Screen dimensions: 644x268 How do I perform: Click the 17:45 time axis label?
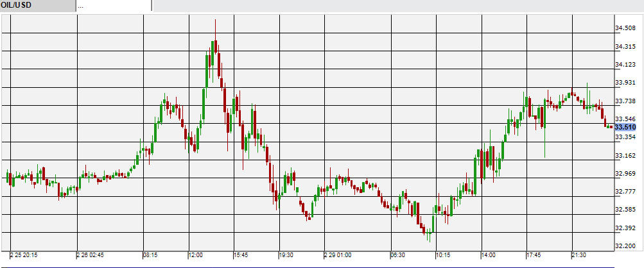(534, 255)
